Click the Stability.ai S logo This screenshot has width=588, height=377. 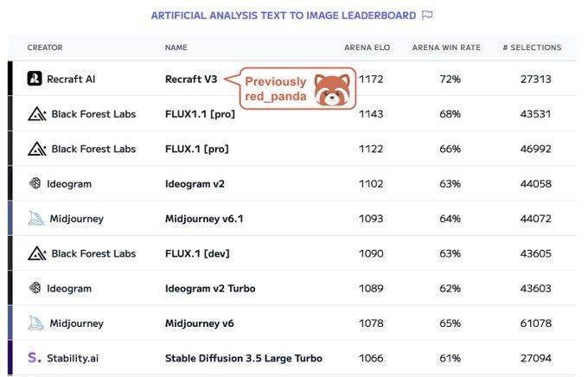[x=34, y=357]
